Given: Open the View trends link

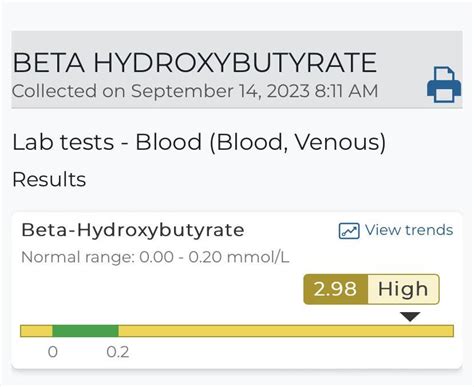Looking at the screenshot, I should click(x=396, y=230).
